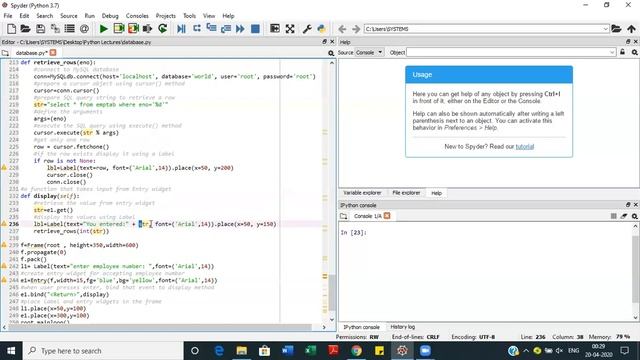Open the editor options icon
The width and height of the screenshot is (640, 360).
click(331, 53)
